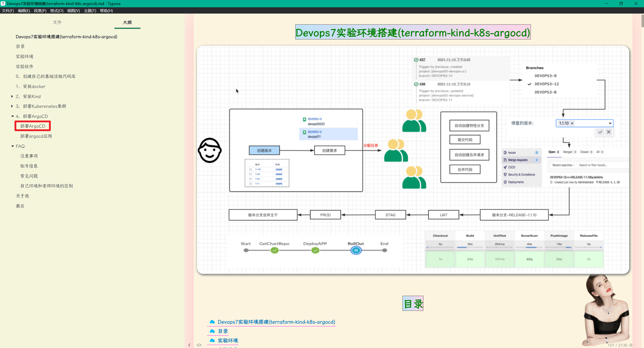The image size is (644, 348).
Task: Jump to 最后 in the outline
Action: coord(20,206)
